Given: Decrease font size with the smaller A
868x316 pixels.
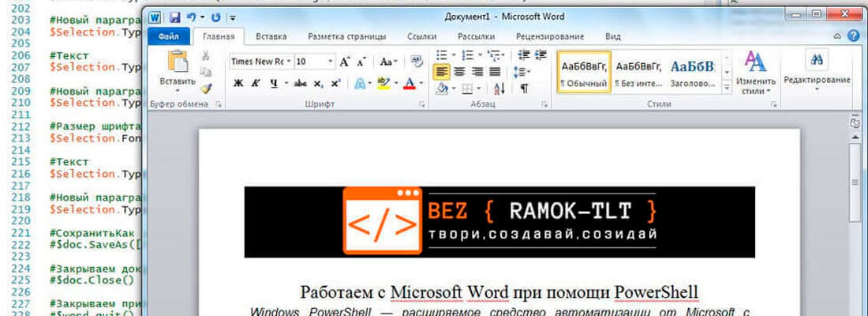Looking at the screenshot, I should pyautogui.click(x=361, y=62).
